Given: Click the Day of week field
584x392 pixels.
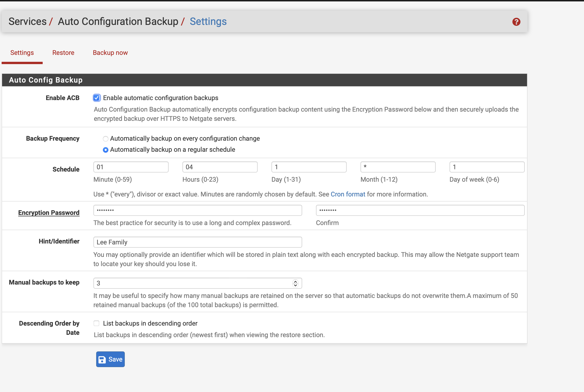Looking at the screenshot, I should pos(487,167).
